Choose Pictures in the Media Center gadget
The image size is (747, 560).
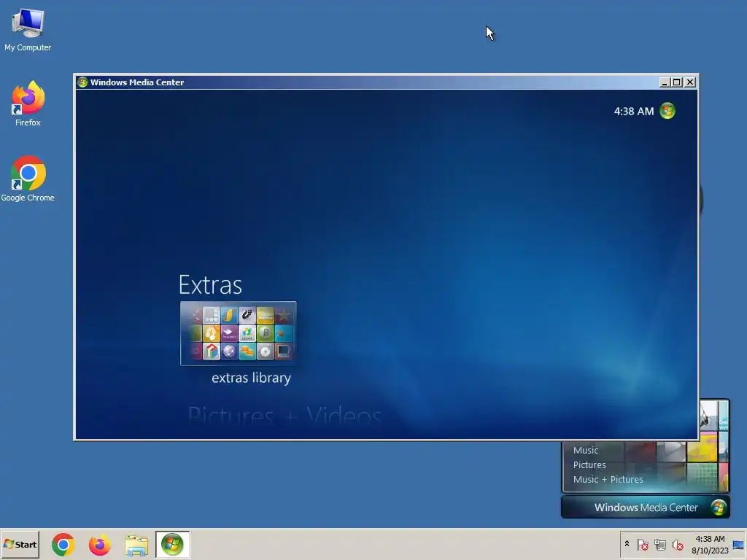(x=589, y=464)
